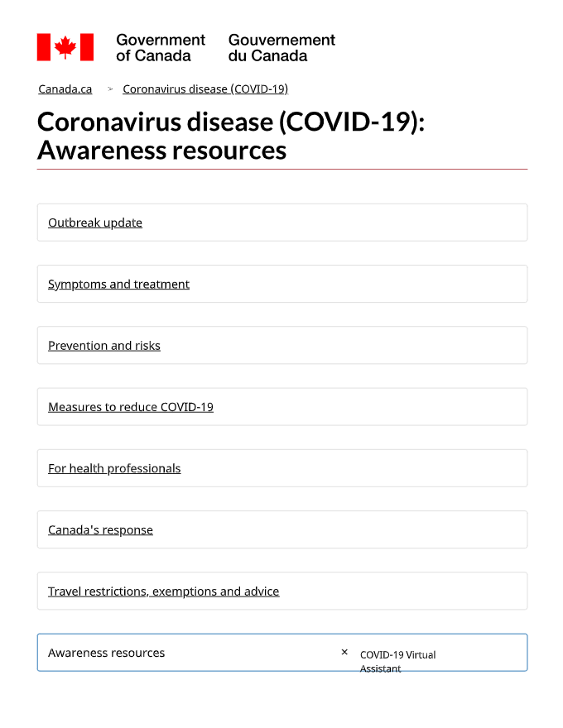Click the red maple leaf in the flag

[x=65, y=47]
